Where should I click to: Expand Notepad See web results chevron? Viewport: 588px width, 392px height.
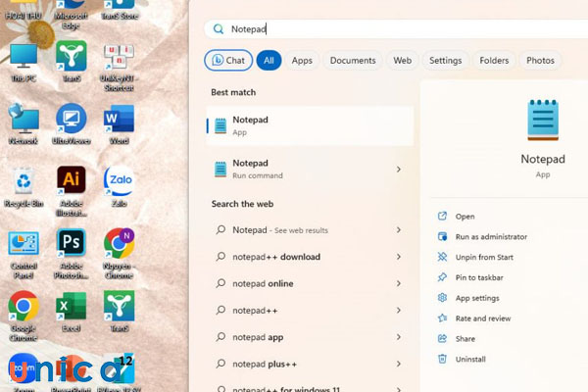[399, 229]
